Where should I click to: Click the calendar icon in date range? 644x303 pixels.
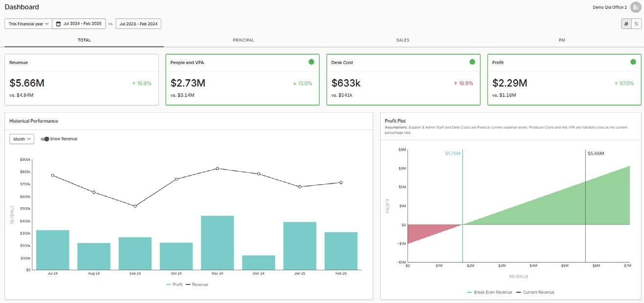[x=58, y=23]
